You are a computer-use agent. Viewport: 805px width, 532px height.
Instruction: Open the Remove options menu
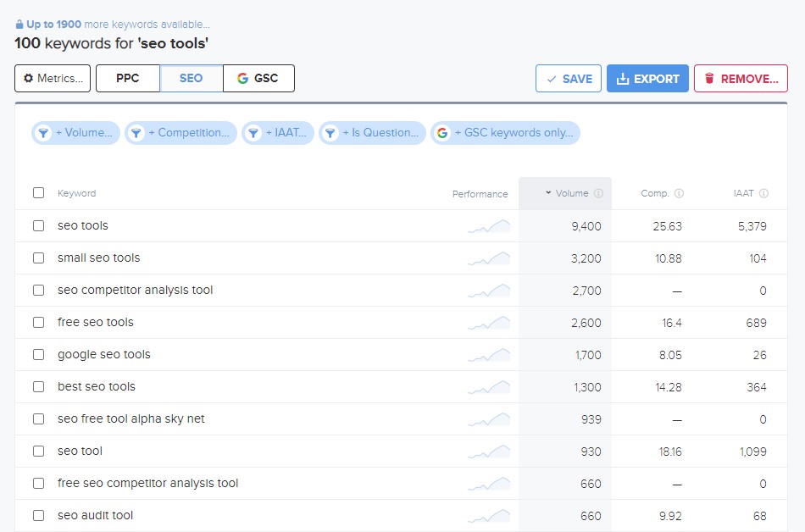[741, 79]
